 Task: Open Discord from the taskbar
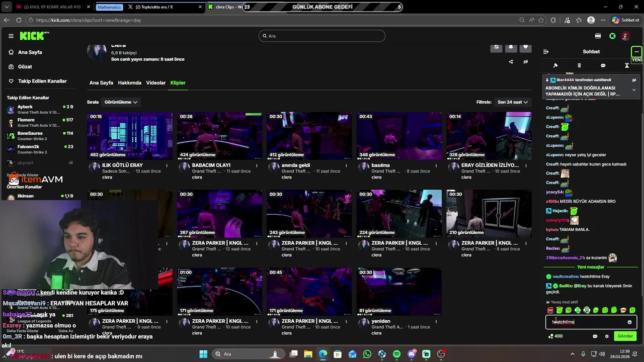click(412, 354)
